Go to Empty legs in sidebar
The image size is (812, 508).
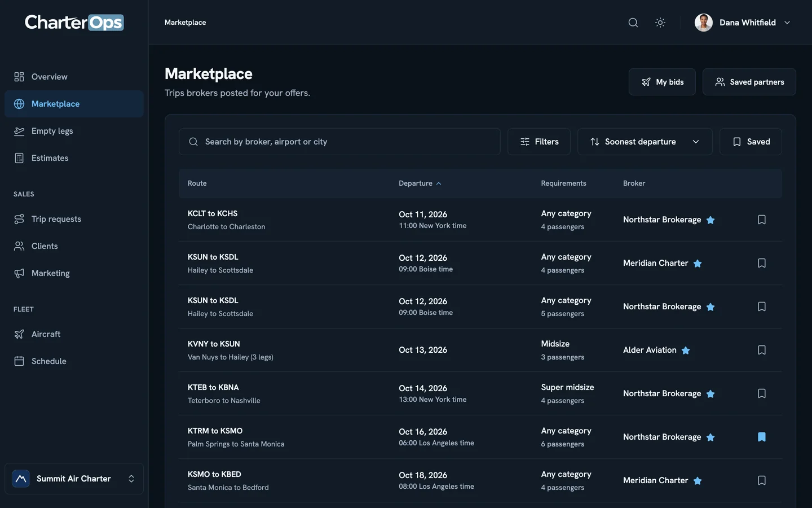click(x=74, y=131)
